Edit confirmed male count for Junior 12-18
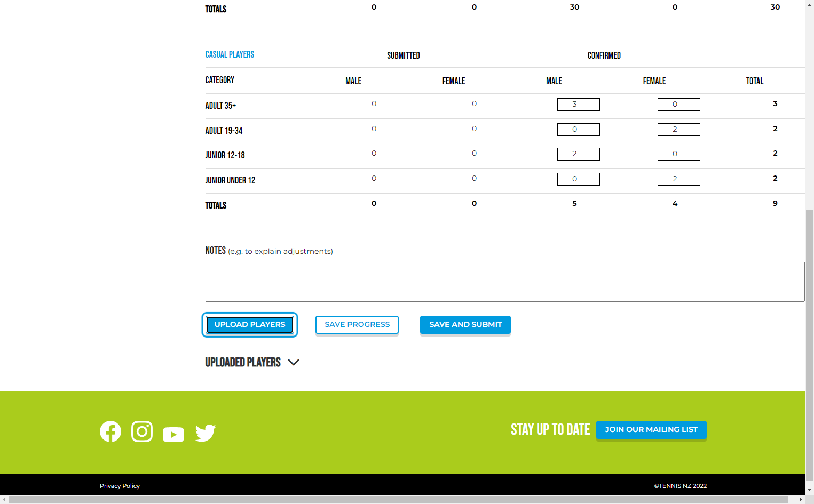The height and width of the screenshot is (504, 814). pyautogui.click(x=579, y=154)
